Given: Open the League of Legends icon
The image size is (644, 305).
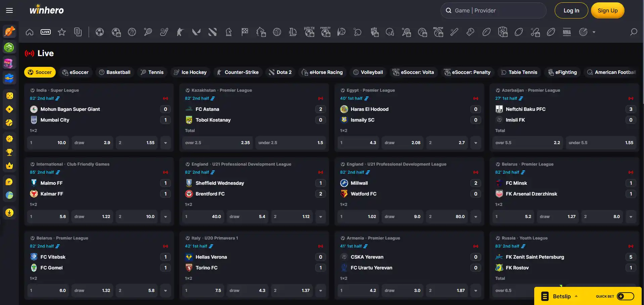Looking at the screenshot, I should (x=293, y=32).
